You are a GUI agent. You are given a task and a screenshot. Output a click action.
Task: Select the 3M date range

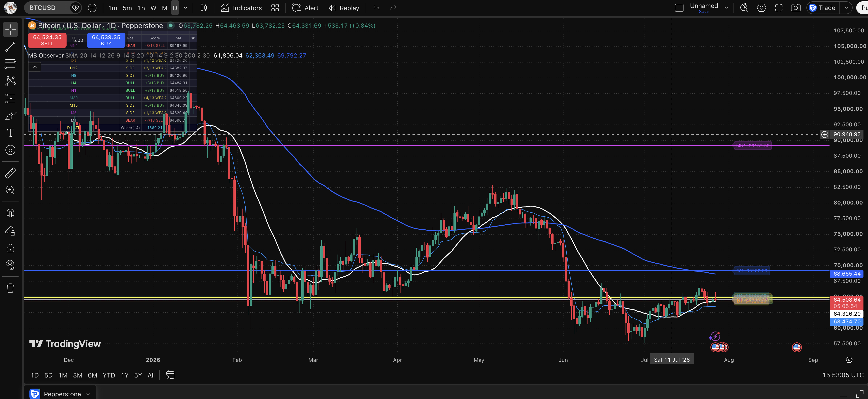pos(77,375)
